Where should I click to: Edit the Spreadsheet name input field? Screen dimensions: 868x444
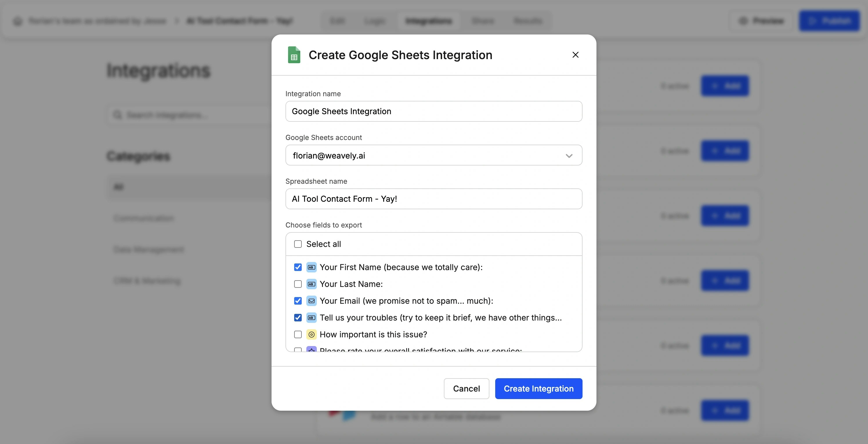tap(433, 199)
